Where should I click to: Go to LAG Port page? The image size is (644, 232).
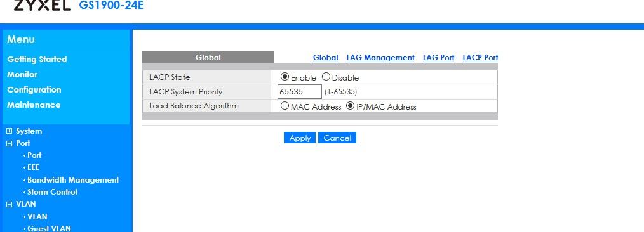(x=439, y=58)
